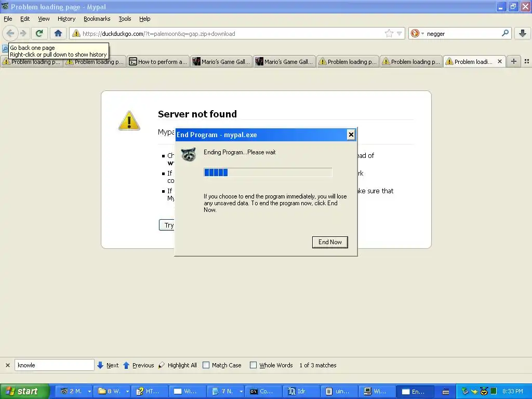Open the Help menu

(144, 19)
